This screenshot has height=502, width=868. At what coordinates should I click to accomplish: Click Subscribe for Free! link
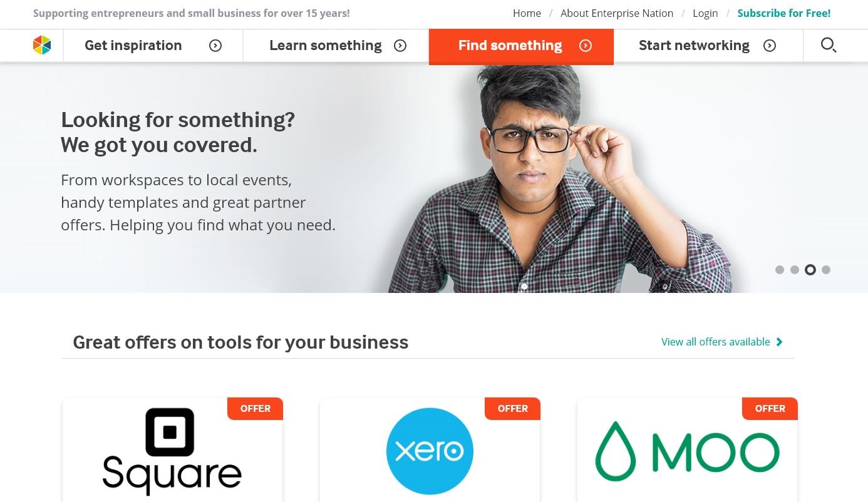(784, 13)
